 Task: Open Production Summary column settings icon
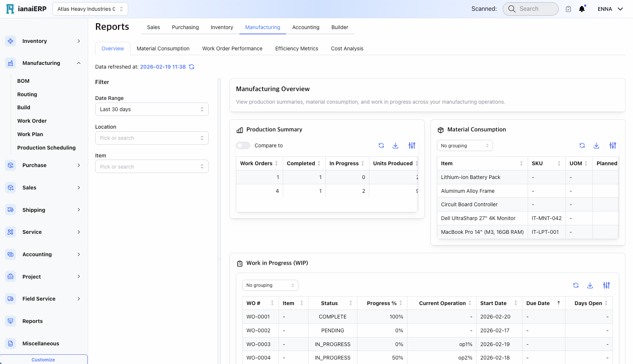(412, 145)
